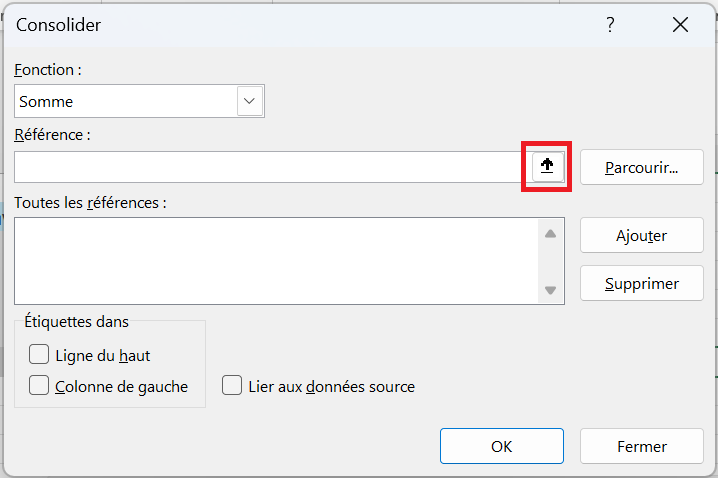Enable the Ligne du haut checkbox
718x478 pixels.
[40, 354]
